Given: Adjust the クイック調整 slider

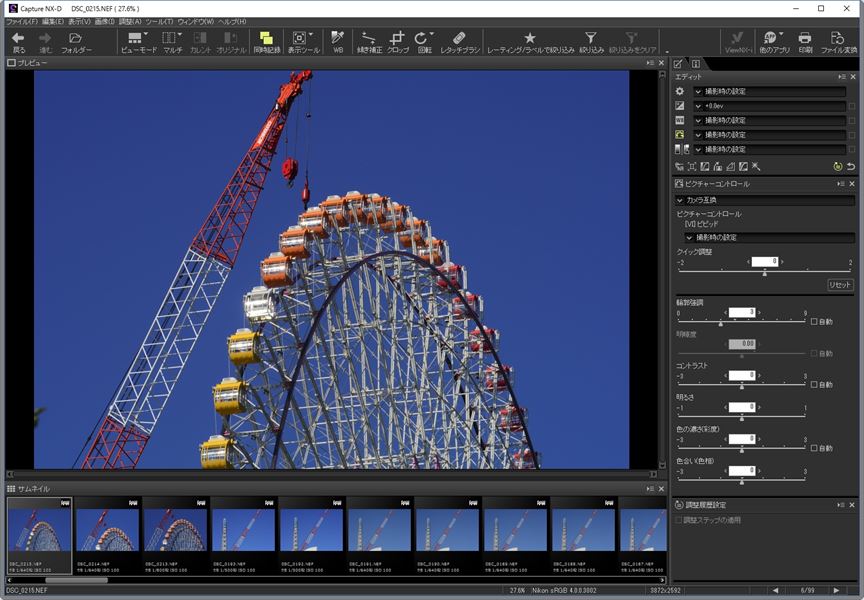Looking at the screenshot, I should 764,272.
